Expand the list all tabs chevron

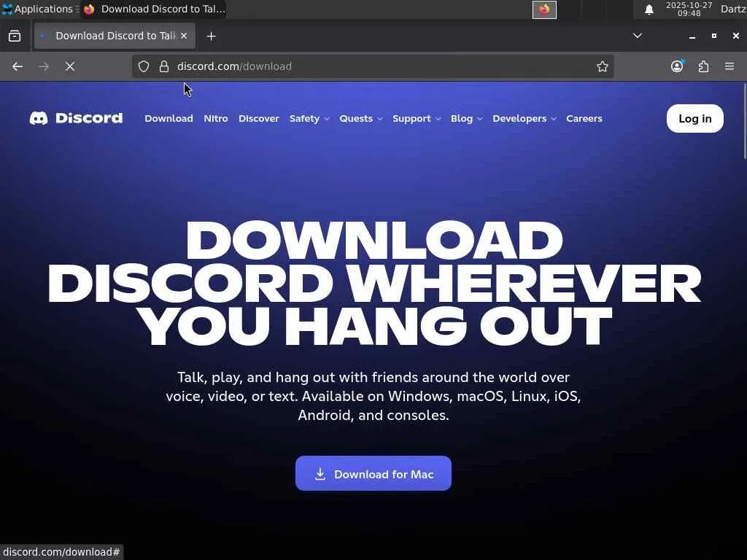click(637, 36)
